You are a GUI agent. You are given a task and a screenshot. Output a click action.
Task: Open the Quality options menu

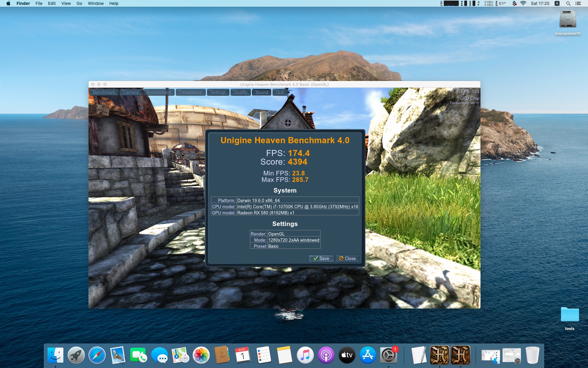tap(240, 92)
